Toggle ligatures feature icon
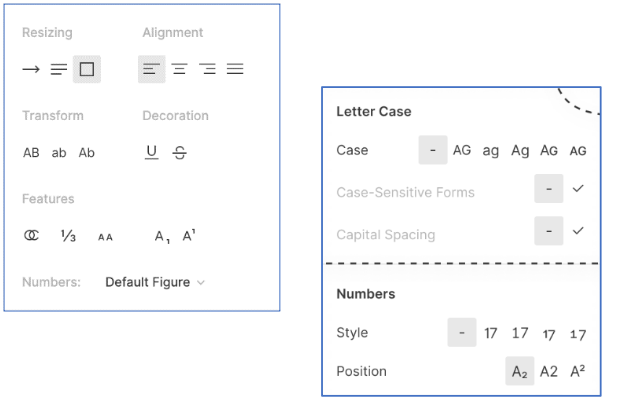 click(x=31, y=236)
